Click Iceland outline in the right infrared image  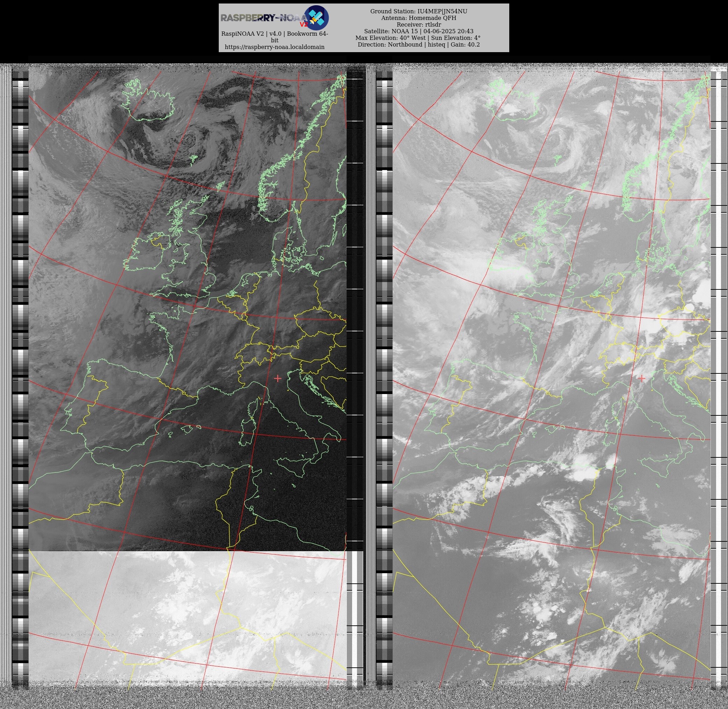(513, 100)
